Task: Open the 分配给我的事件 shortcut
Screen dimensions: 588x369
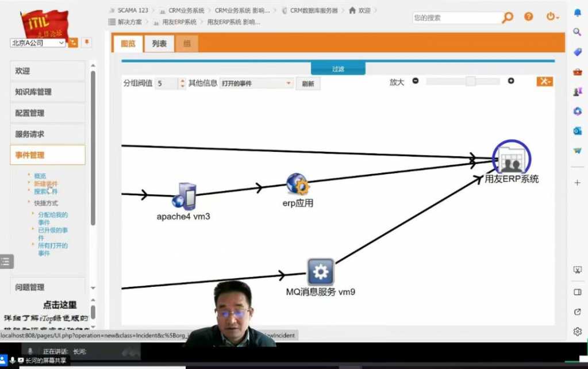Action: pos(53,218)
